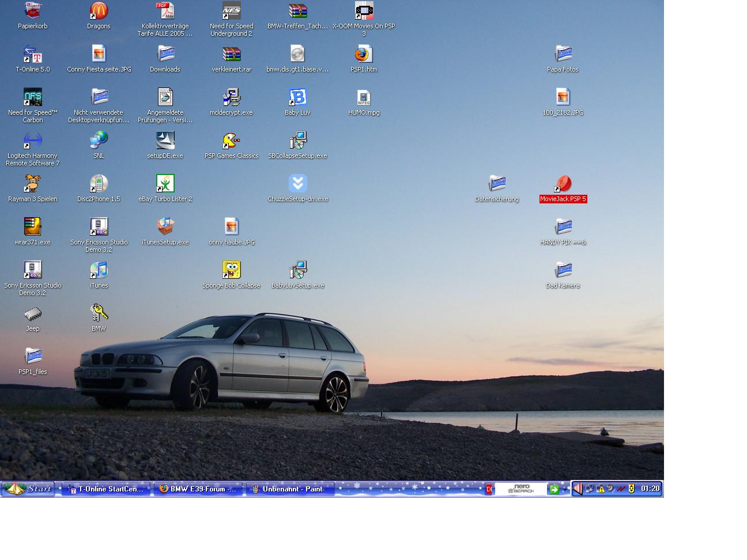Select the Rayman 3 Spielen shortcut
Viewport: 747px width, 560px height.
(33, 184)
